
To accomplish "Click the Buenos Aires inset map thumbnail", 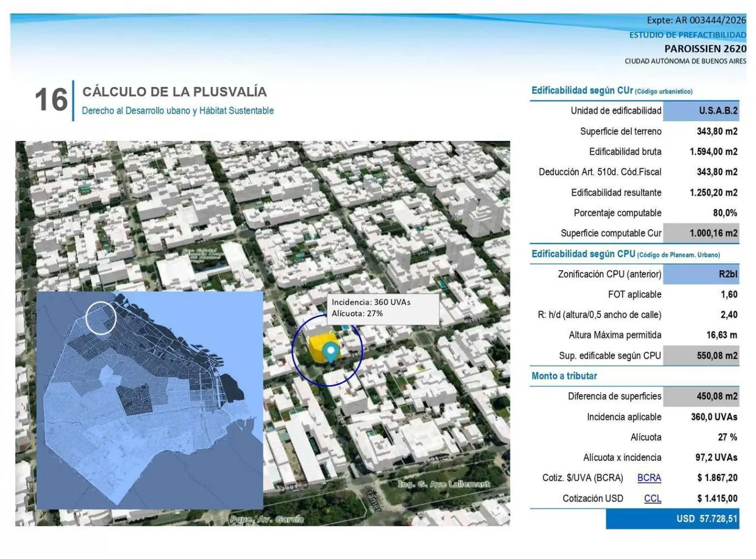I will [150, 400].
